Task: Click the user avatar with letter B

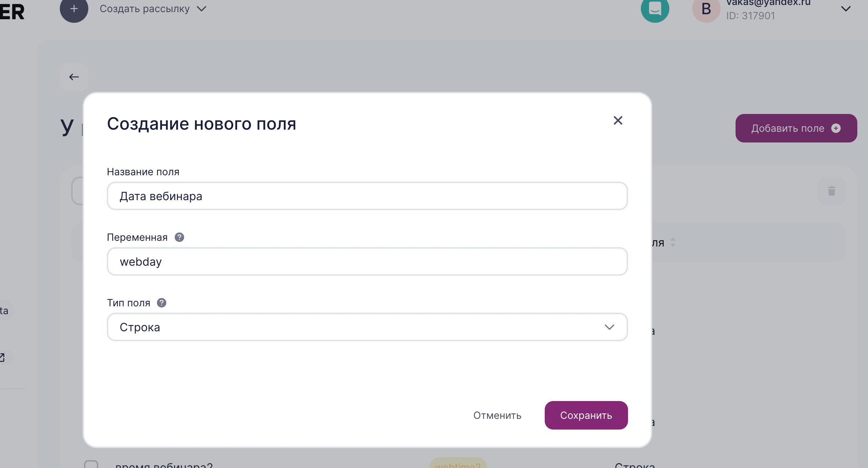Action: [x=706, y=9]
